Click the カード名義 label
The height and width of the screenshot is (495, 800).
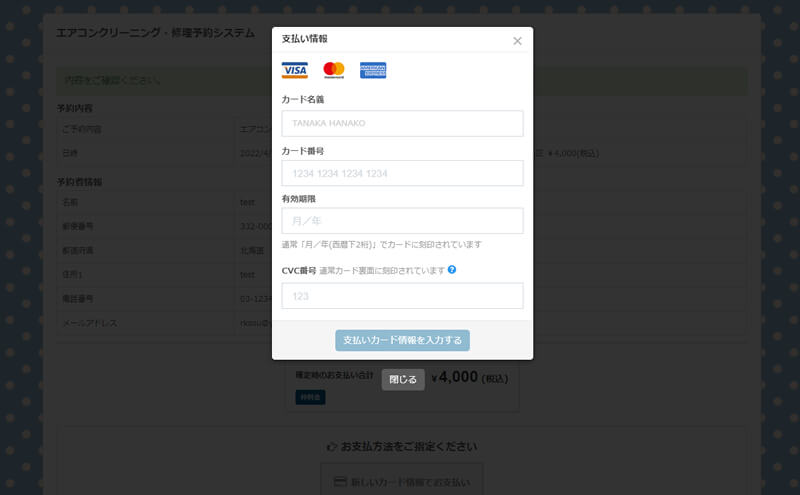[x=303, y=99]
